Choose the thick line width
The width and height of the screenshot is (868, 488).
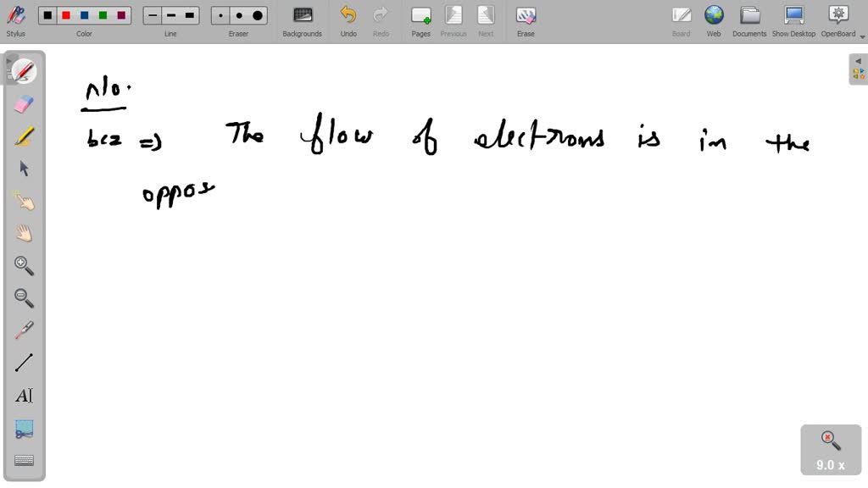tap(189, 15)
